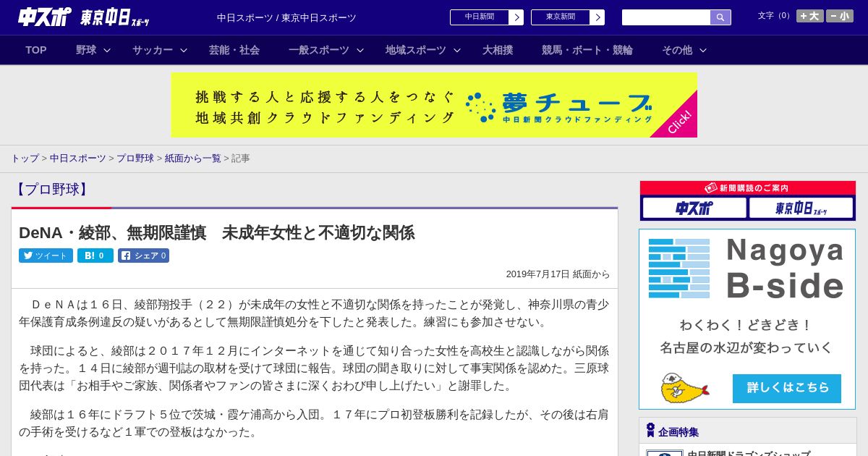Go to TOP menu item
This screenshot has height=456, width=868.
[x=36, y=50]
